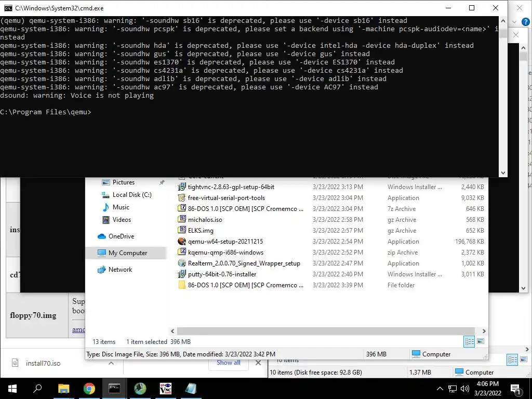The image size is (532, 399).
Task: Switch background Explorer to large icons view
Action: point(524,360)
